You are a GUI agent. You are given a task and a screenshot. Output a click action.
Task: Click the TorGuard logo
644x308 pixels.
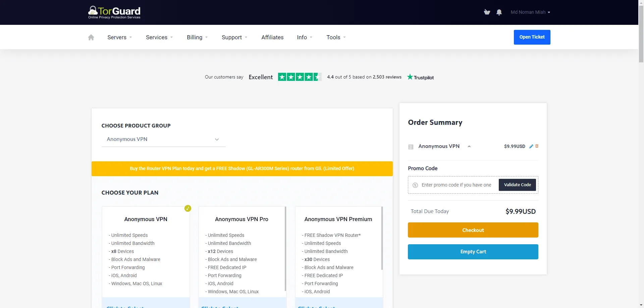tap(114, 12)
